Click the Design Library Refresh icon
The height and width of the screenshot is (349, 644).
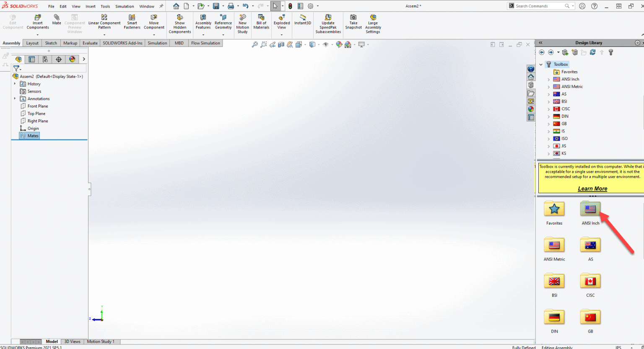coord(592,52)
